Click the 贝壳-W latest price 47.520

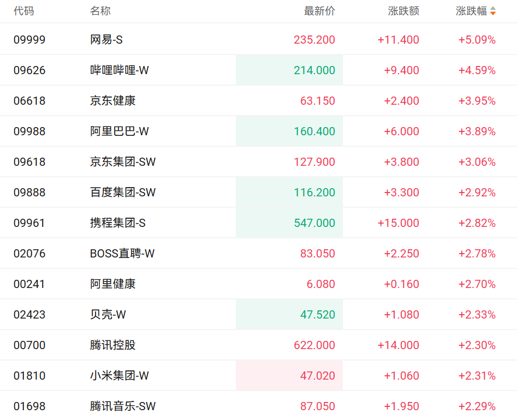(317, 315)
